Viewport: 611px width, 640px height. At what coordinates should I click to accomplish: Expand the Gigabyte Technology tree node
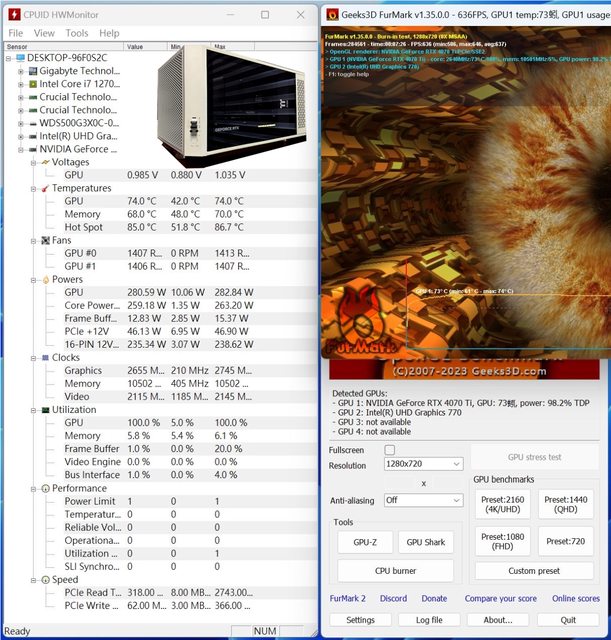pos(21,71)
